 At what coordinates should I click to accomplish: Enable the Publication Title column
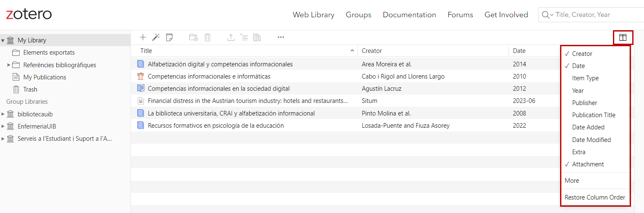coord(595,115)
